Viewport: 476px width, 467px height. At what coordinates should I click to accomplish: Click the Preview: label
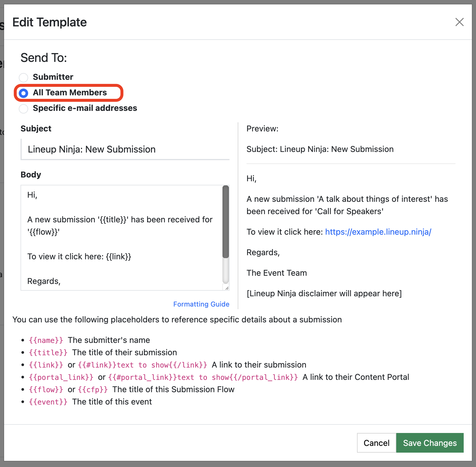[262, 128]
